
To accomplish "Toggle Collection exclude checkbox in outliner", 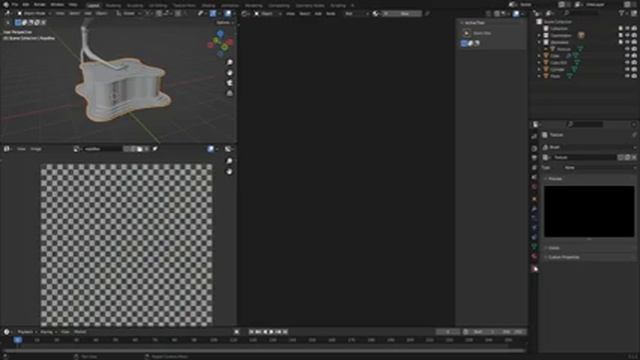I will click(620, 29).
